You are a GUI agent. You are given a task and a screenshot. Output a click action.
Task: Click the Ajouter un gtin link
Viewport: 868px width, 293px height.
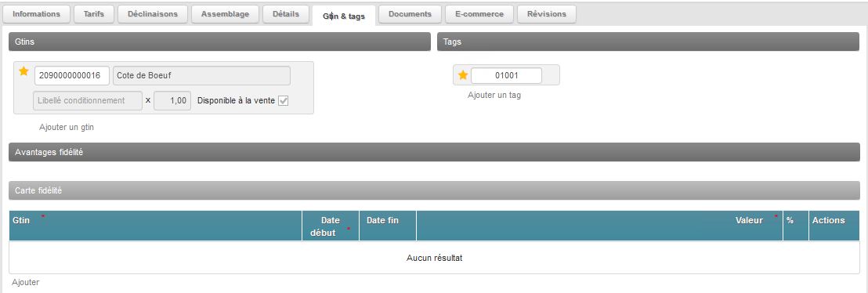point(67,128)
